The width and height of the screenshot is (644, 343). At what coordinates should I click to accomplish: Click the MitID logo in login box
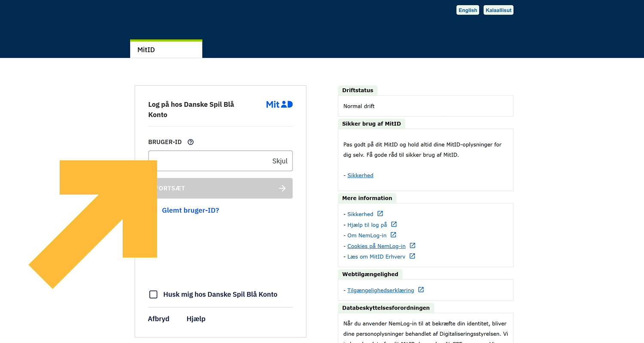279,104
